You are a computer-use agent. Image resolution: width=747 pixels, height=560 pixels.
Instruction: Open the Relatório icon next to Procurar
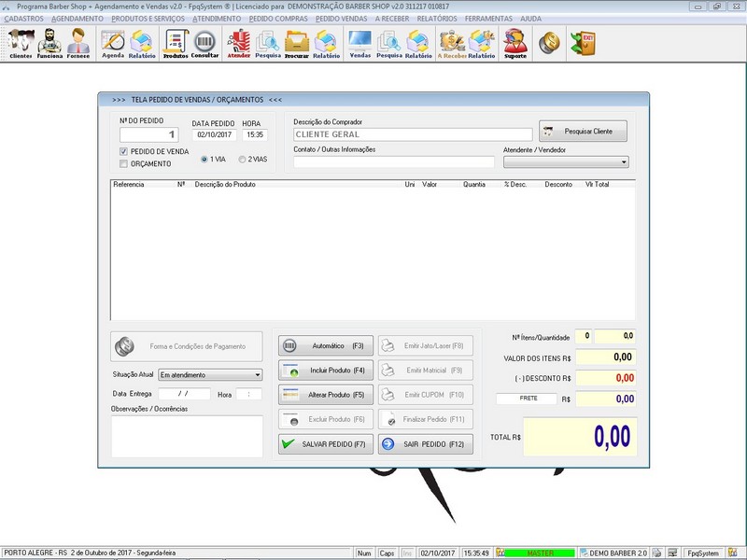coord(326,43)
